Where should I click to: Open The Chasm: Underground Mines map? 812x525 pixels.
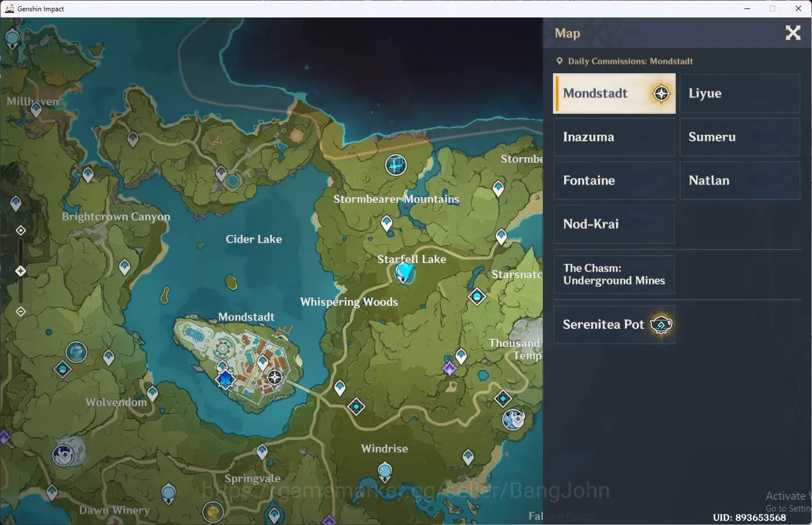(614, 274)
